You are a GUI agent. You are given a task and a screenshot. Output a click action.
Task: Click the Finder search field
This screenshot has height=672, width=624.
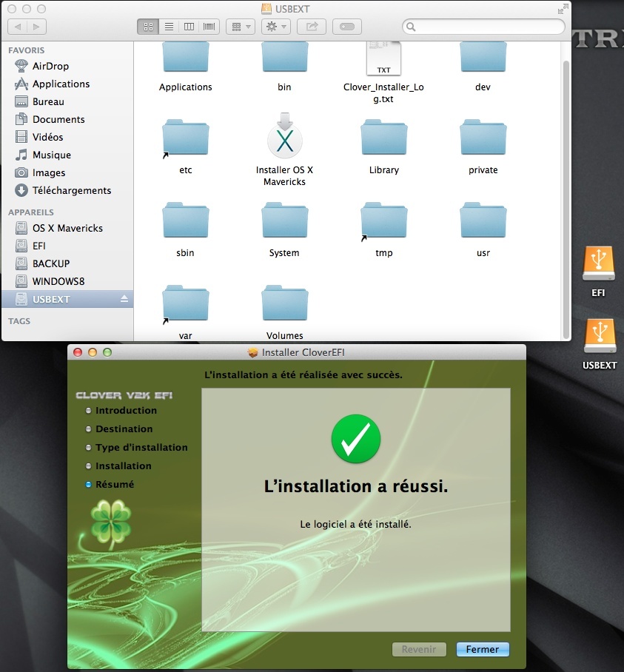pyautogui.click(x=483, y=27)
